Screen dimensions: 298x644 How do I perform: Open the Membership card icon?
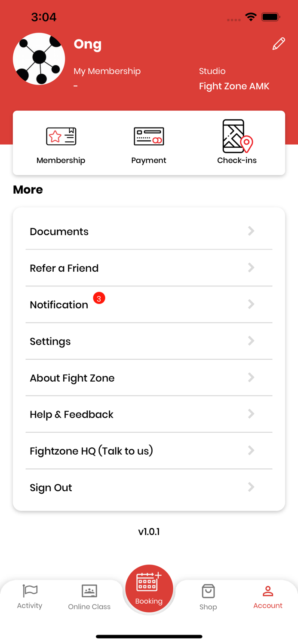(61, 136)
